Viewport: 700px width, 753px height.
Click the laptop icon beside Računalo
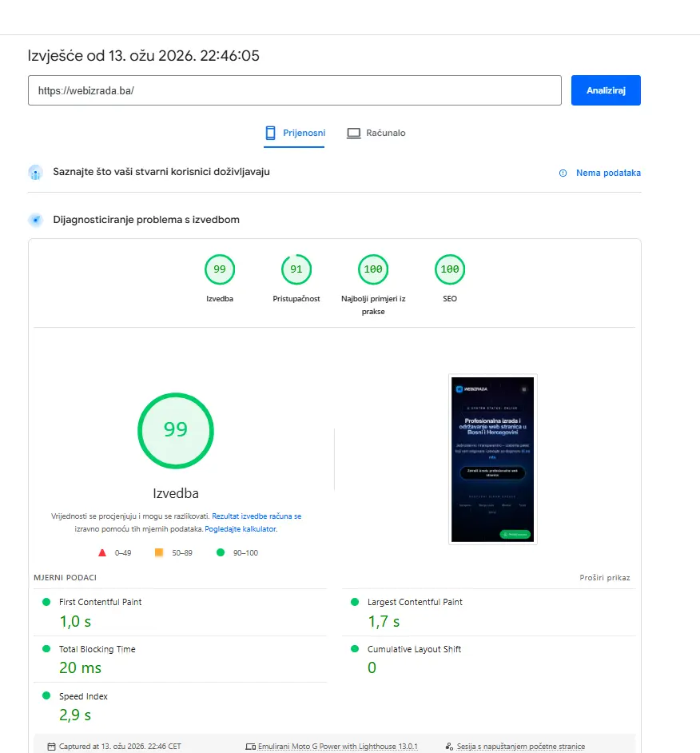click(x=353, y=133)
